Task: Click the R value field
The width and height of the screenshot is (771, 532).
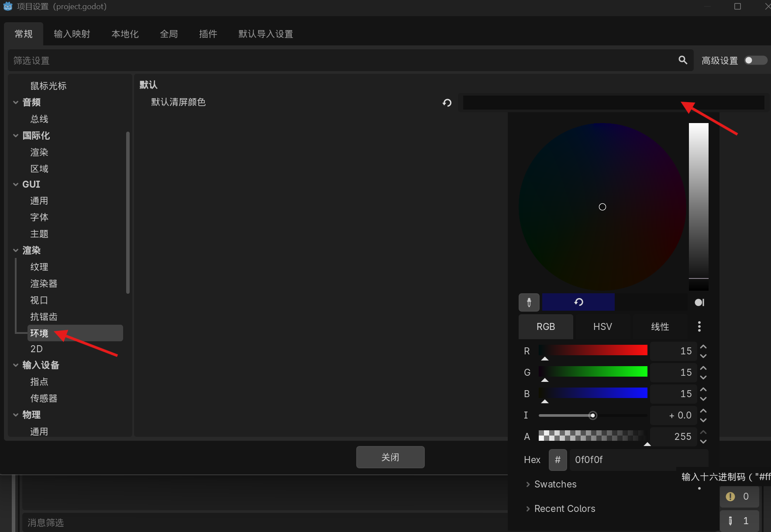Action: [674, 351]
